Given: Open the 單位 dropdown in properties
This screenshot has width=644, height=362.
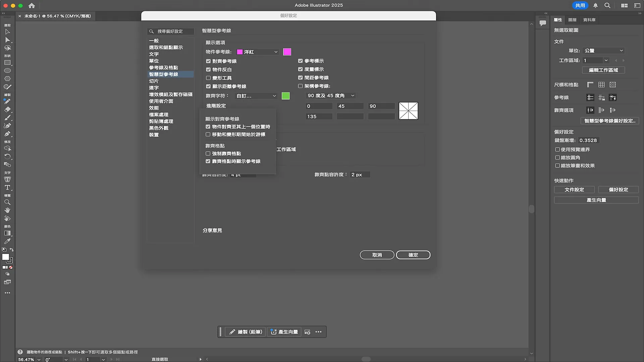Looking at the screenshot, I should pyautogui.click(x=603, y=51).
